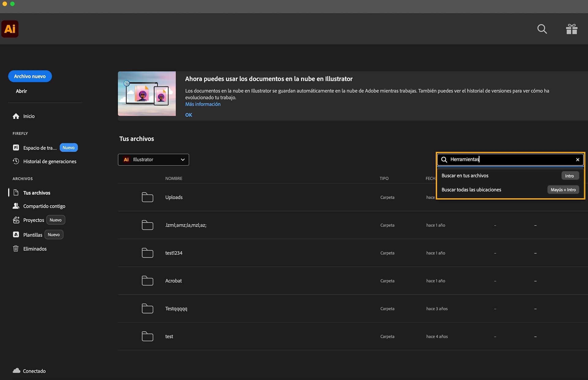
Task: Click the Firefly Espacio de trabajo icon
Action: [x=16, y=148]
